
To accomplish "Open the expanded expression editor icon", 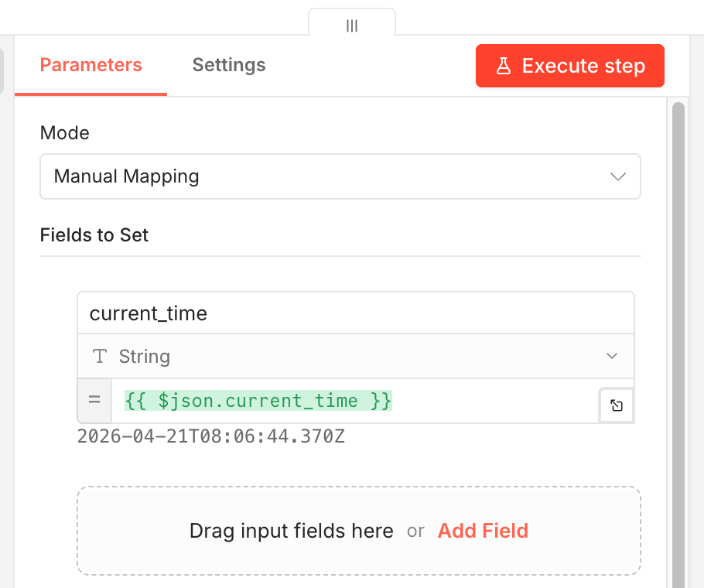I will 617,405.
